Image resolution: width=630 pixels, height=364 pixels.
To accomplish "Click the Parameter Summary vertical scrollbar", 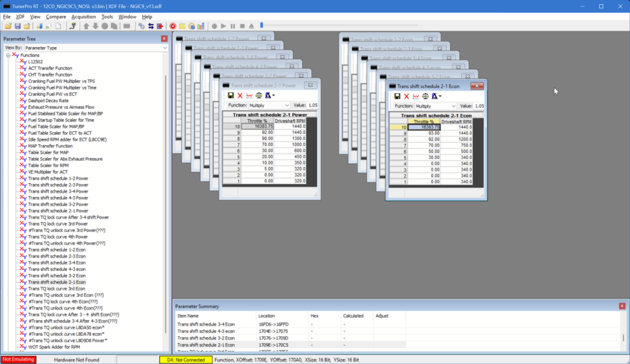I will [623, 338].
